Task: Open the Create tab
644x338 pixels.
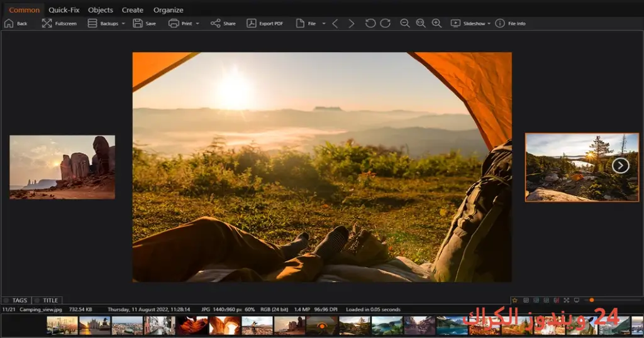Action: pos(132,10)
